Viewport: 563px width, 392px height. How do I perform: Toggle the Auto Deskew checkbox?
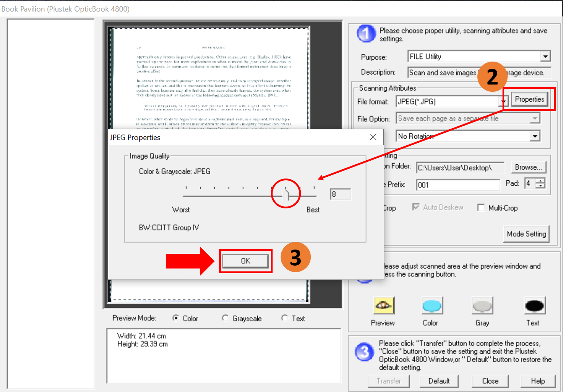(416, 207)
